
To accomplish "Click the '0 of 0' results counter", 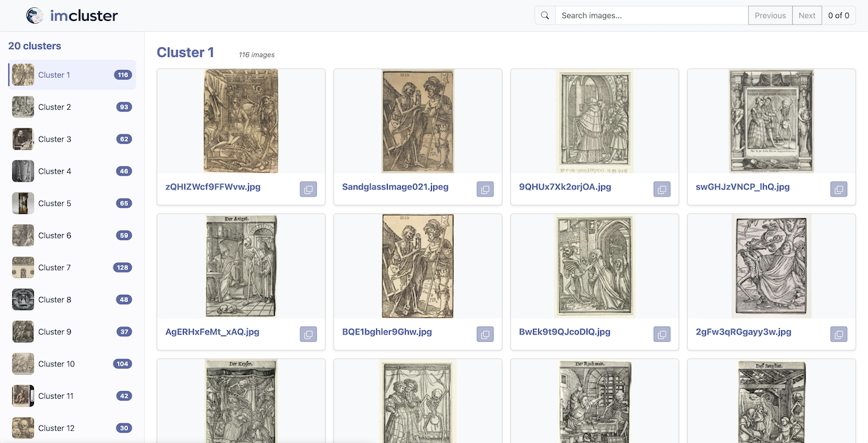I will tap(838, 15).
